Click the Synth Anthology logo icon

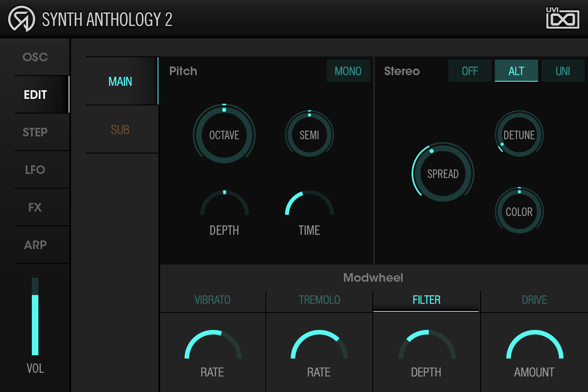22,19
